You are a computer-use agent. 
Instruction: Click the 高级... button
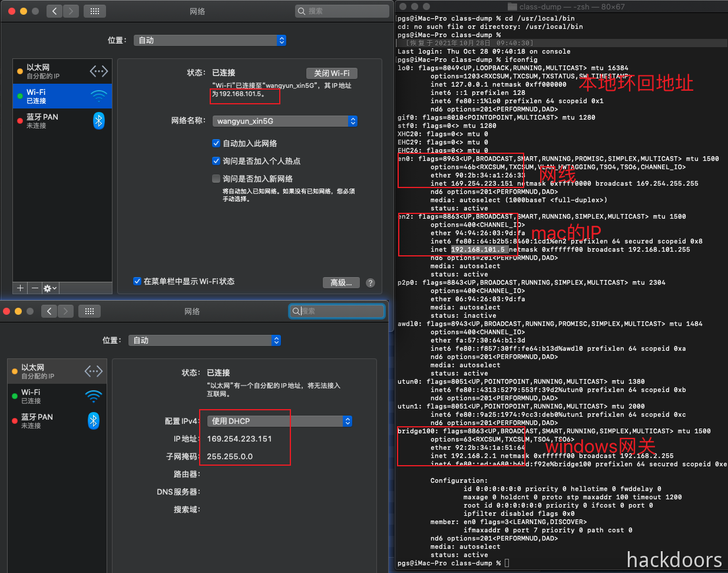click(x=342, y=283)
